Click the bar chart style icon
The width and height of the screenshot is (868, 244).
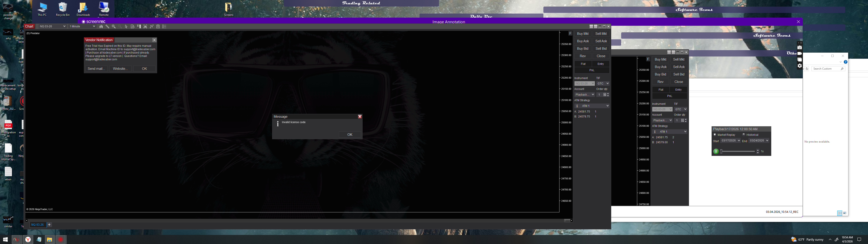coord(101,26)
